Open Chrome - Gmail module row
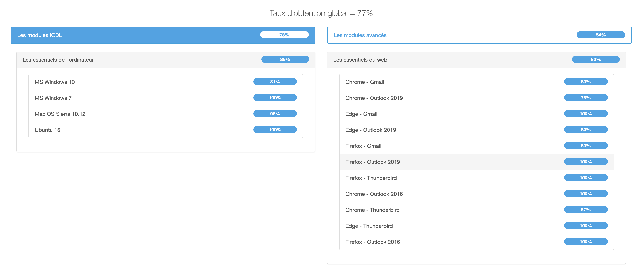This screenshot has height=270, width=644. [364, 82]
